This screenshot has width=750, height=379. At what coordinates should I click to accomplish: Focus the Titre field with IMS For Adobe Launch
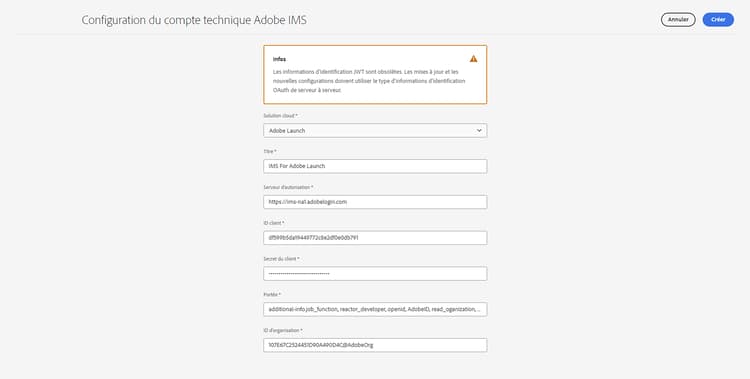pos(375,166)
